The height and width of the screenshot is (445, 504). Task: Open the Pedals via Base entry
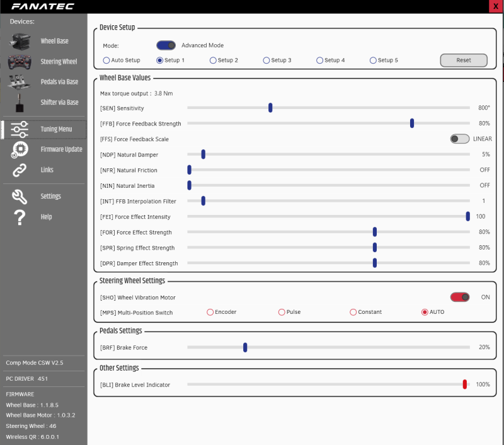click(59, 82)
